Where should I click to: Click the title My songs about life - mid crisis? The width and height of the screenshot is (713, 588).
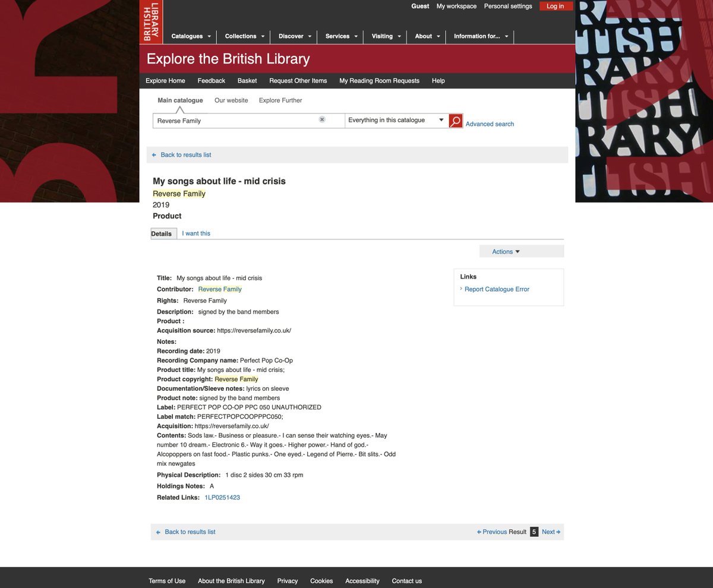coord(219,181)
